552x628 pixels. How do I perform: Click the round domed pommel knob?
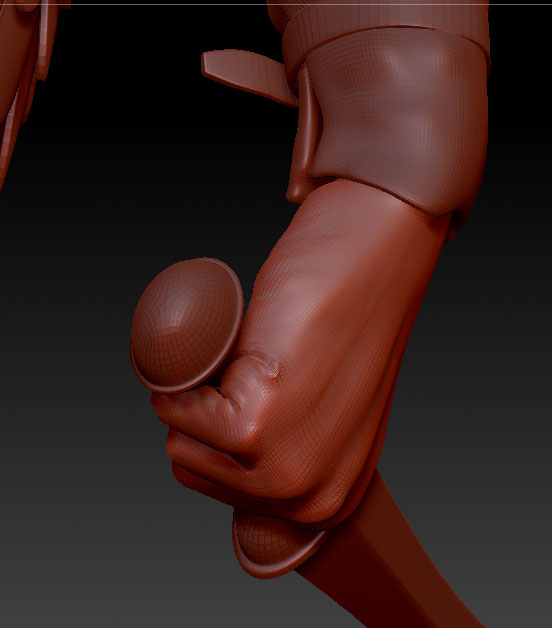(182, 320)
